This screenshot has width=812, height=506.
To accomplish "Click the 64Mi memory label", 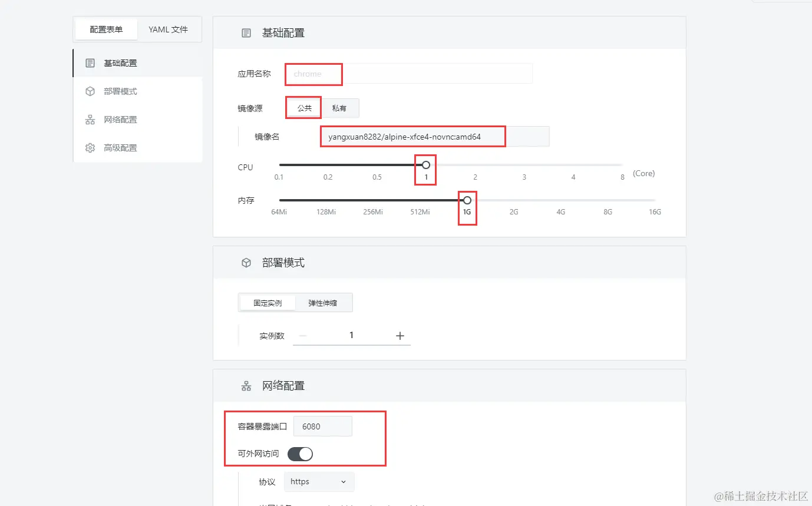I will pos(279,211).
